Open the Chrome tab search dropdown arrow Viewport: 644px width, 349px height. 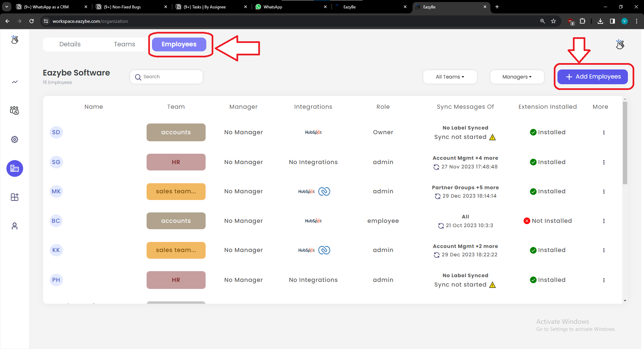coord(7,7)
